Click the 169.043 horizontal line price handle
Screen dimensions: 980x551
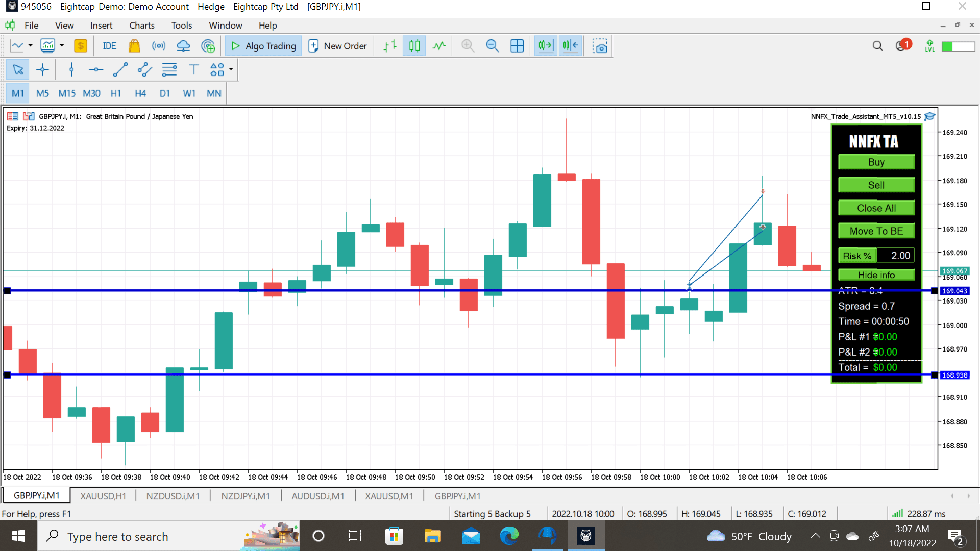pos(954,291)
